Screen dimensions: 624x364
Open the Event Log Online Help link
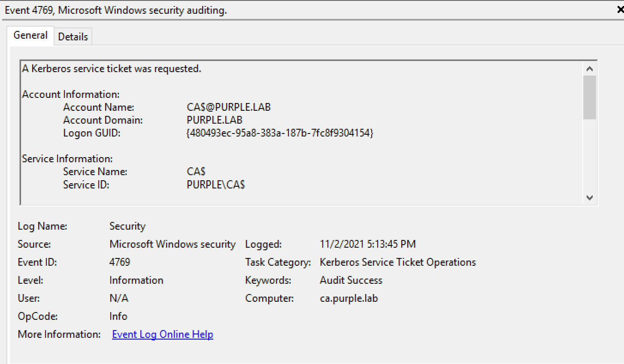163,334
